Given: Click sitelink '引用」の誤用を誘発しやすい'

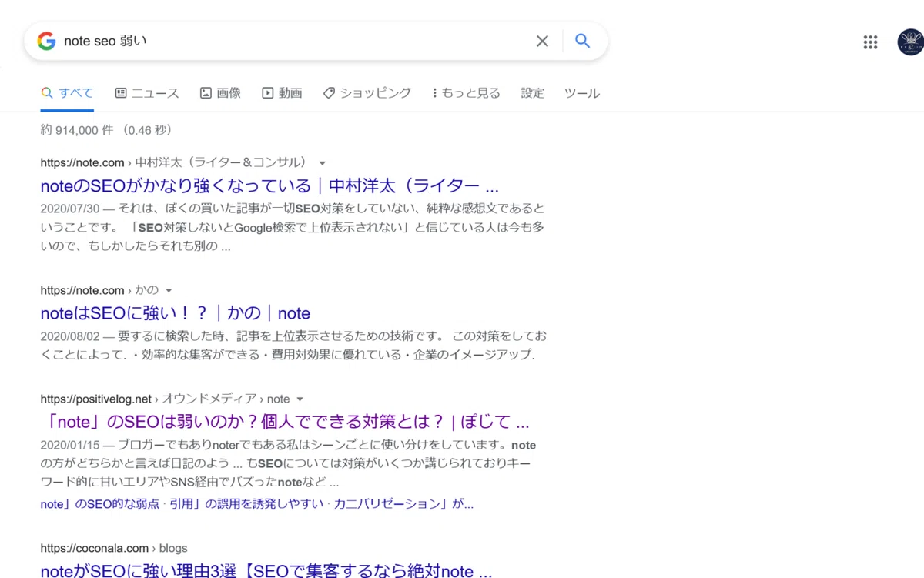Looking at the screenshot, I should [246, 504].
